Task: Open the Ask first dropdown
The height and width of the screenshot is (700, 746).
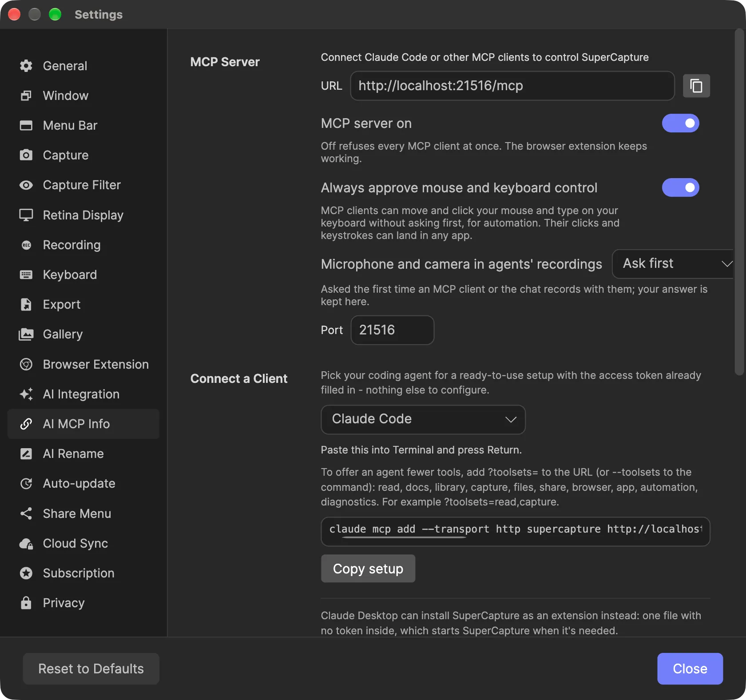Action: [x=673, y=264]
